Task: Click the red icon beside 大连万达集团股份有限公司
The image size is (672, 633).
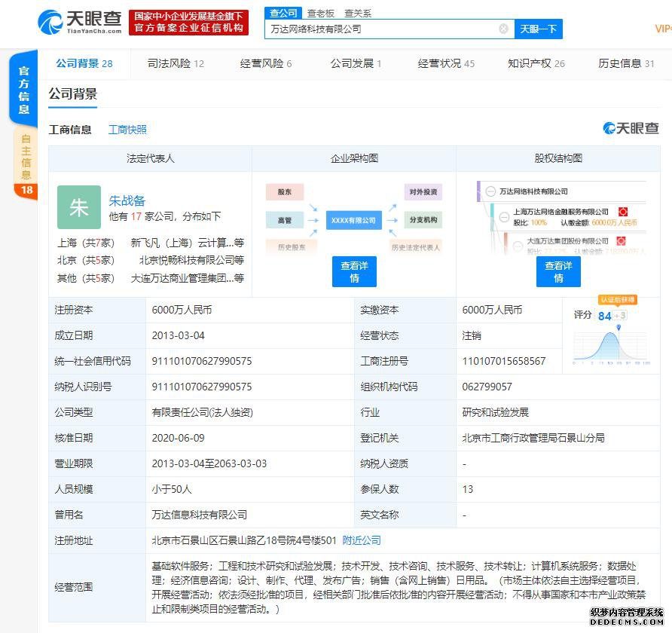Action: click(x=622, y=240)
